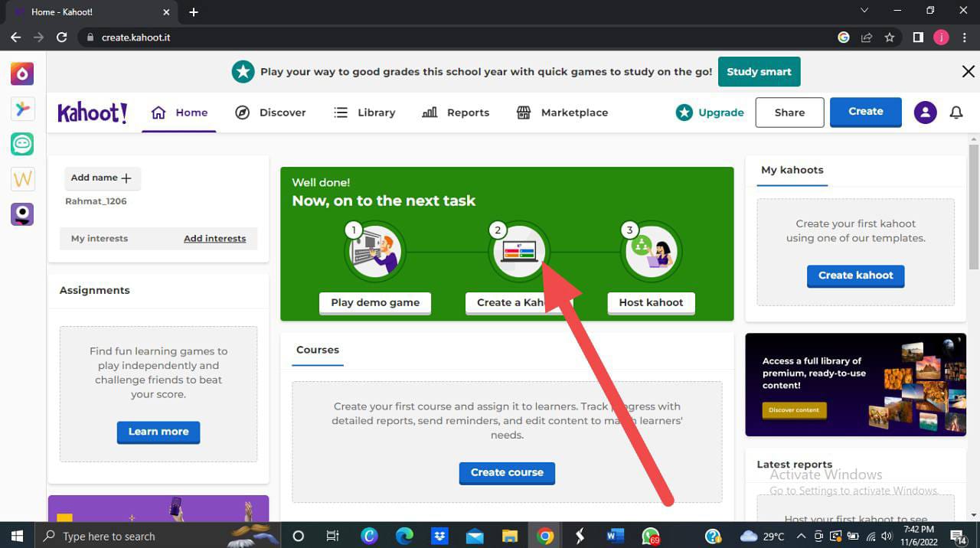The width and height of the screenshot is (980, 548).
Task: Open Dropbox from the taskbar
Action: [x=439, y=536]
